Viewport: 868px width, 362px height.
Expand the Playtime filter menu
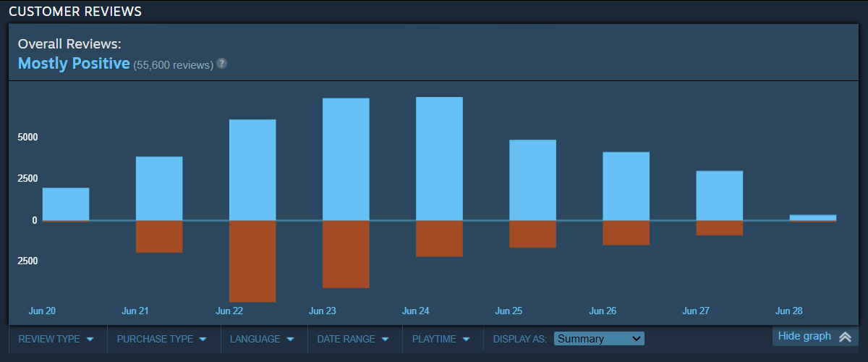441,339
